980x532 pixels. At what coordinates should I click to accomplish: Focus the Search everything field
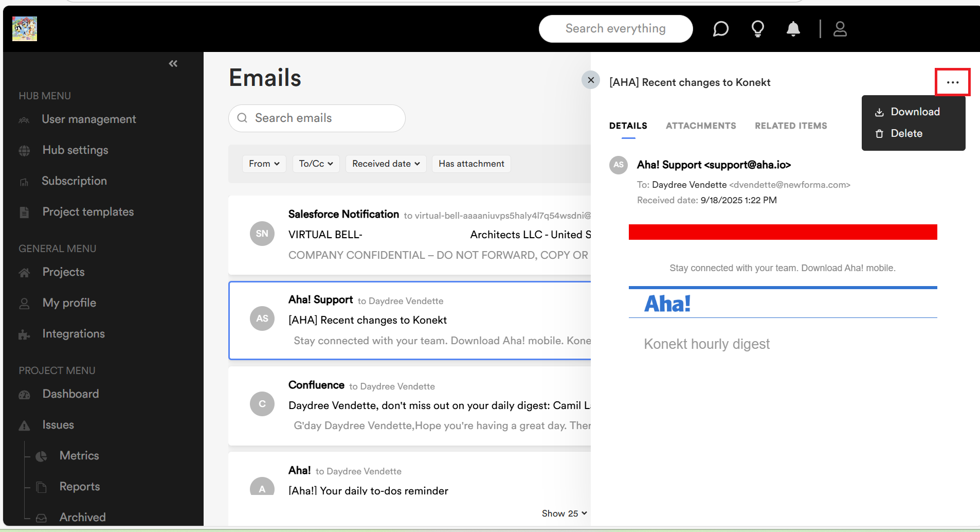[615, 29]
